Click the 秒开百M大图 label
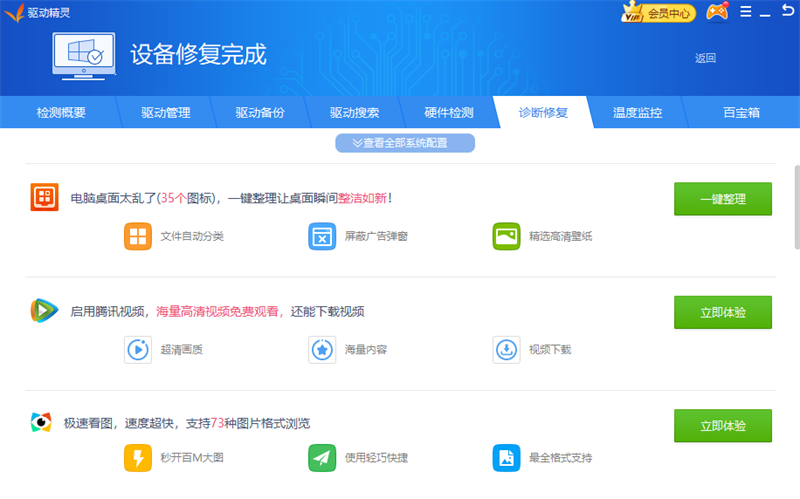Image resolution: width=800 pixels, height=499 pixels. pyautogui.click(x=192, y=458)
